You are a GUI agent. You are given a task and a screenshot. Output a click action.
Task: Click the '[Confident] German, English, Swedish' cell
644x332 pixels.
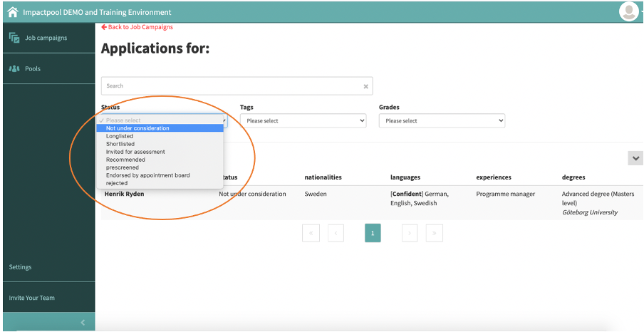point(420,199)
